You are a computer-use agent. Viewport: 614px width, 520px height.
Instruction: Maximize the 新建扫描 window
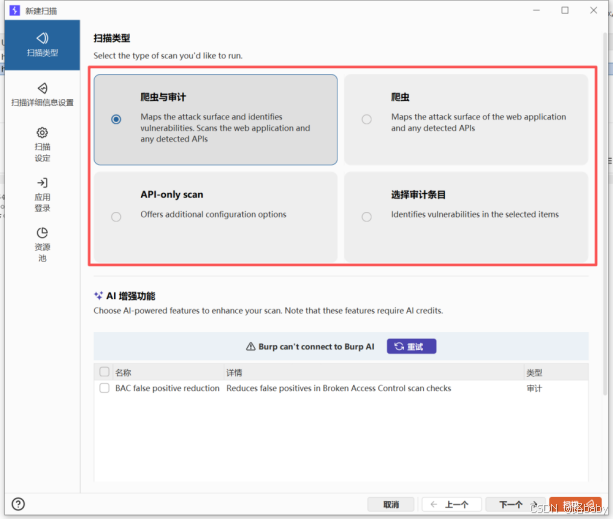click(x=565, y=11)
